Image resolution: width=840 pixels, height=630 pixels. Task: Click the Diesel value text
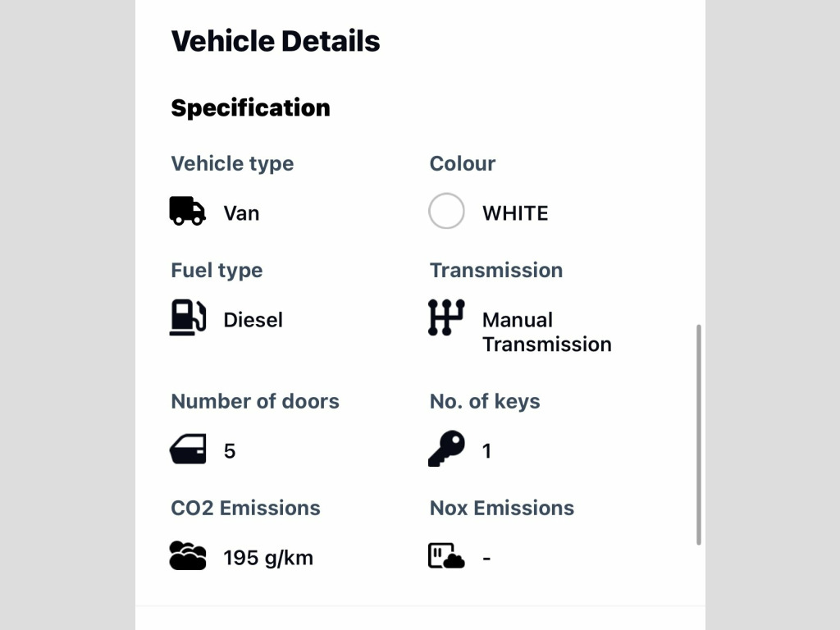click(253, 320)
